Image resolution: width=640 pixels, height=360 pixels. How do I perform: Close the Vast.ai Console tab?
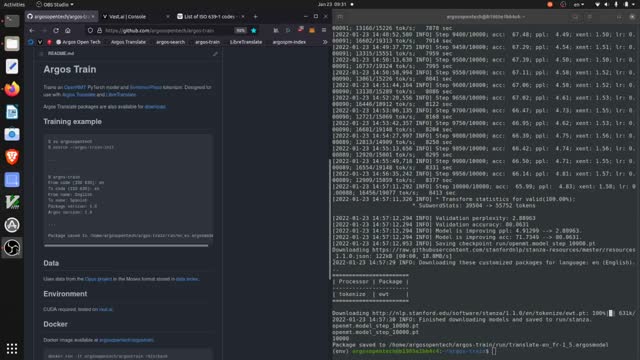pos(168,17)
